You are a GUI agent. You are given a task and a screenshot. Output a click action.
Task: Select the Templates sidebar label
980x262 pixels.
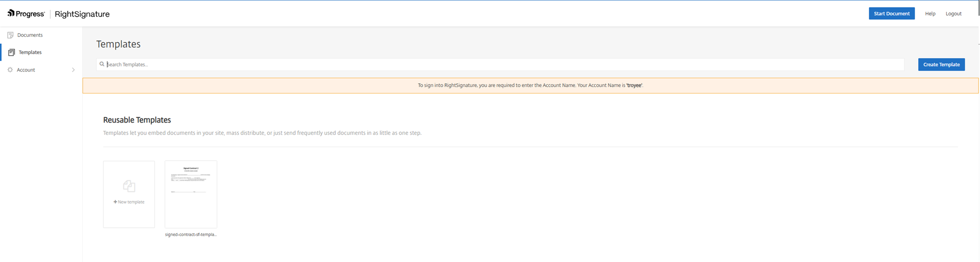(30, 53)
